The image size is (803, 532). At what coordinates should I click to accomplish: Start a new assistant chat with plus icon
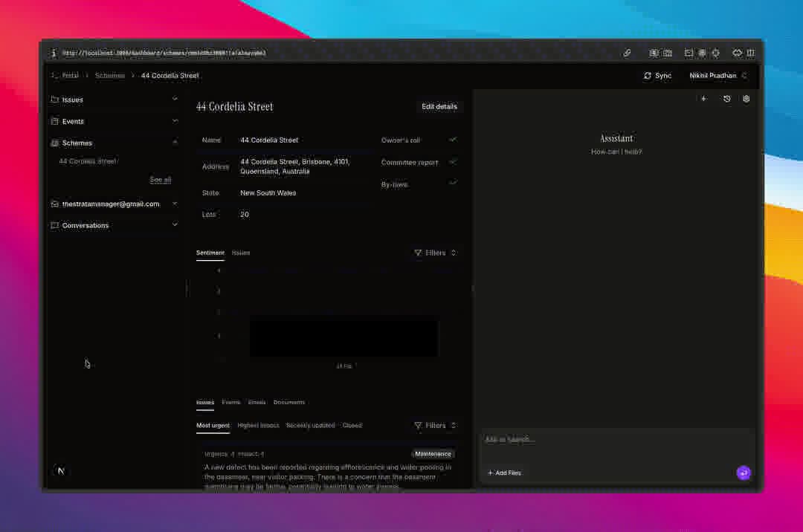pyautogui.click(x=703, y=99)
